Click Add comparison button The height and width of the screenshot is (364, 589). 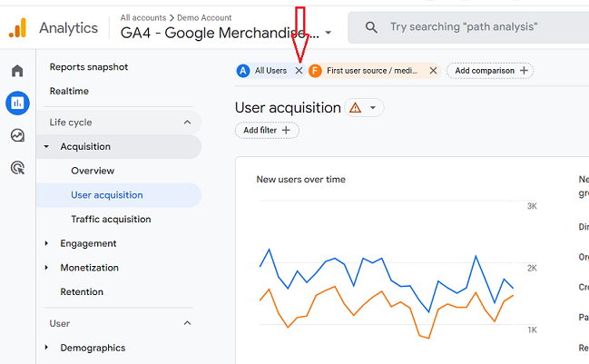coord(490,71)
